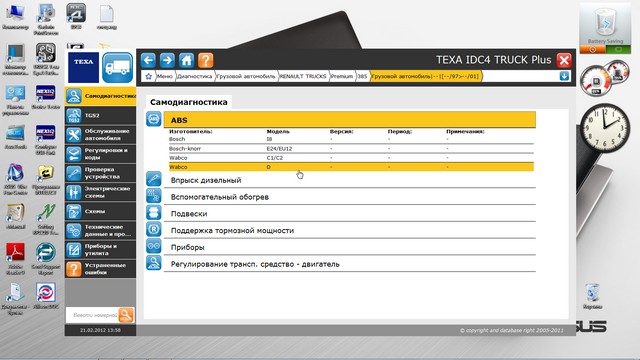Screen dimensions: 640x360
Task: Go forward with the right arrow button
Action: [167, 60]
